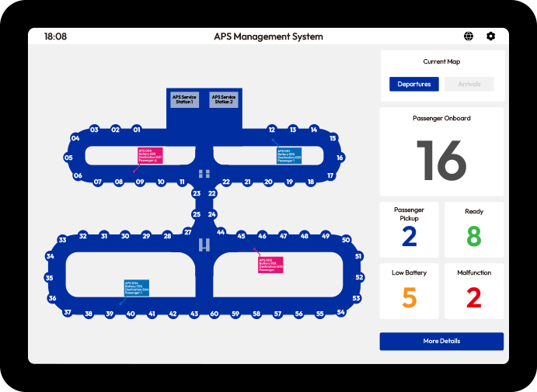The image size is (537, 392).
Task: Select gate 20 marker
Action: 269,182
